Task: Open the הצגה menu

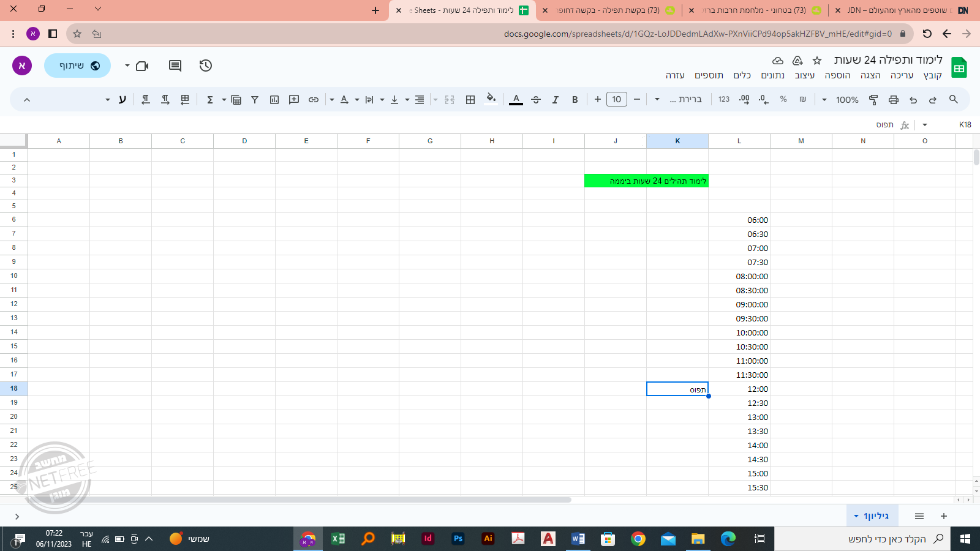Action: pos(870,75)
